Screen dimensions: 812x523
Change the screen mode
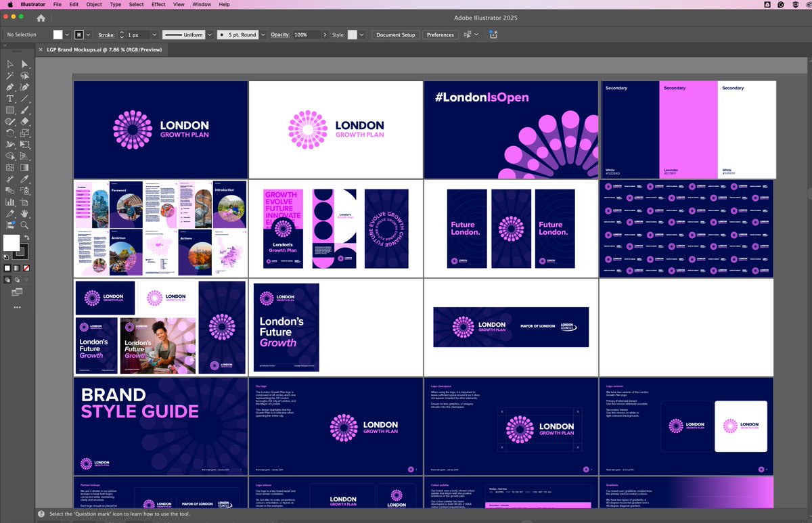tap(17, 292)
